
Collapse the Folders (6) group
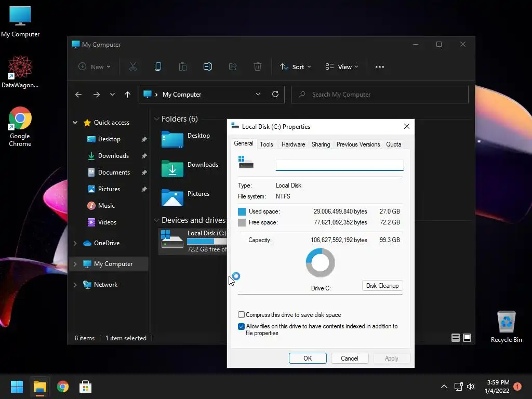[156, 119]
